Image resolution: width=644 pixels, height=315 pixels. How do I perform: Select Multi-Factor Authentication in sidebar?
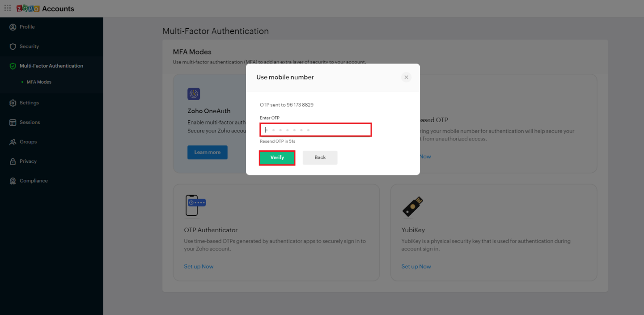pyautogui.click(x=51, y=66)
